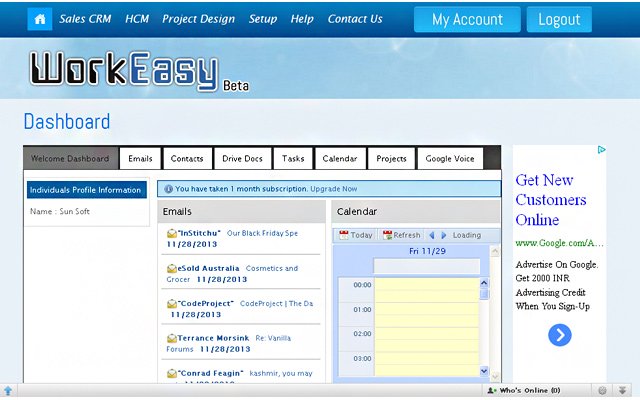
Task: Click the Calendar panel header
Action: click(x=416, y=211)
